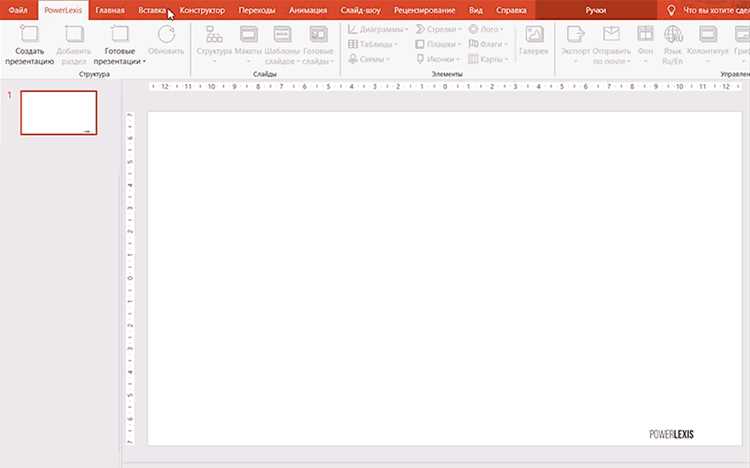Expand the Отправить по почте dropdown arrow
The image size is (750, 468).
point(629,62)
